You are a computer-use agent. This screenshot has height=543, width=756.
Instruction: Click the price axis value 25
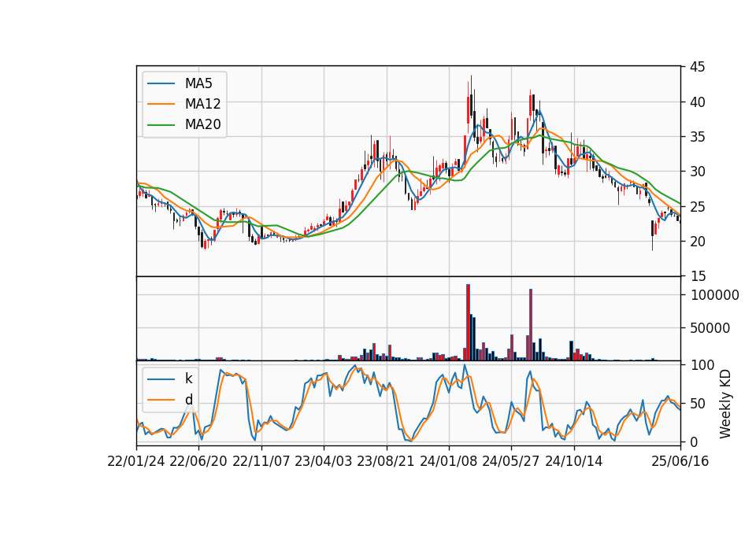click(698, 207)
